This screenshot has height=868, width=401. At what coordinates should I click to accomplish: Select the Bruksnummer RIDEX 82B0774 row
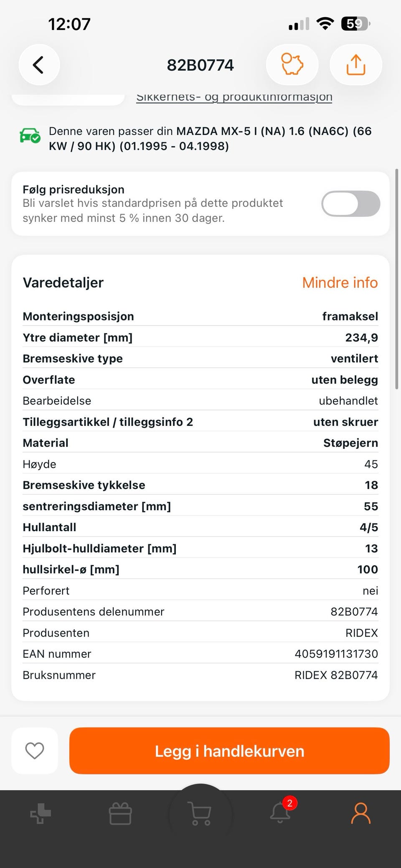tap(200, 675)
